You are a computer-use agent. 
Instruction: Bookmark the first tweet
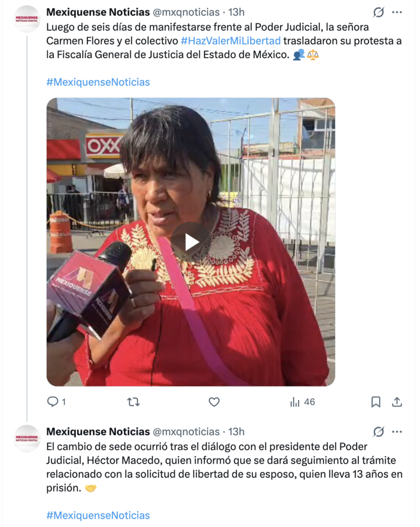[x=376, y=401]
